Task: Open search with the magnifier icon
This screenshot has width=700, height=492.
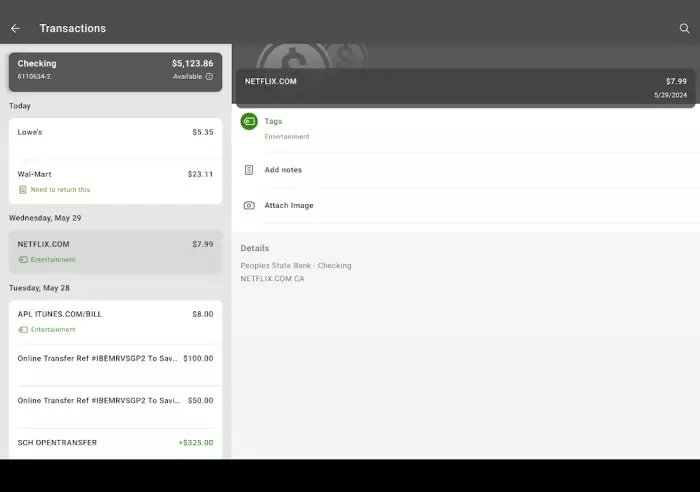Action: (684, 29)
